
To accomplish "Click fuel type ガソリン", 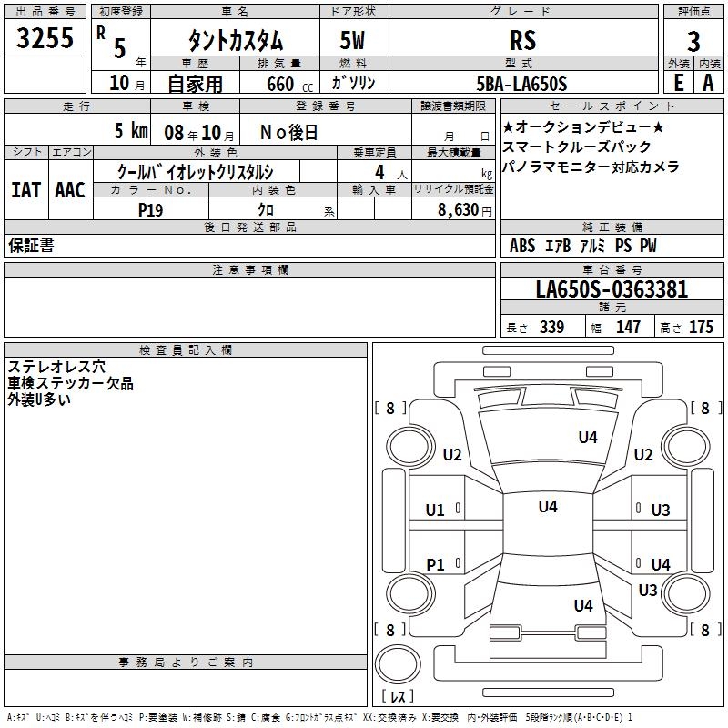I will point(353,83).
